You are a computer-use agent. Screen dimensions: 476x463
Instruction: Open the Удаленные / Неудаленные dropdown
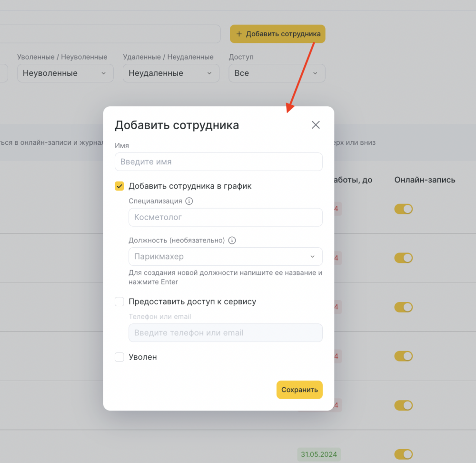171,73
